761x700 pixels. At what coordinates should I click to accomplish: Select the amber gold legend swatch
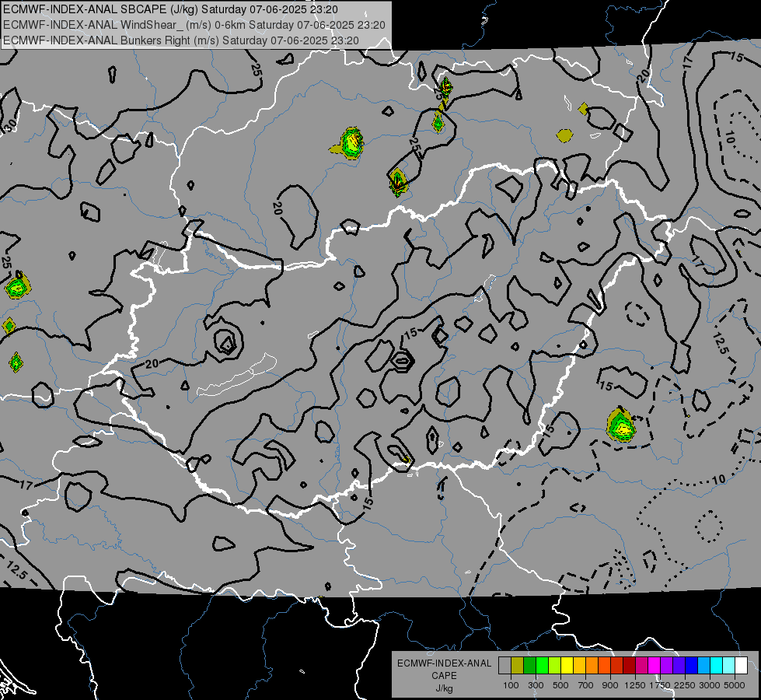click(x=579, y=665)
